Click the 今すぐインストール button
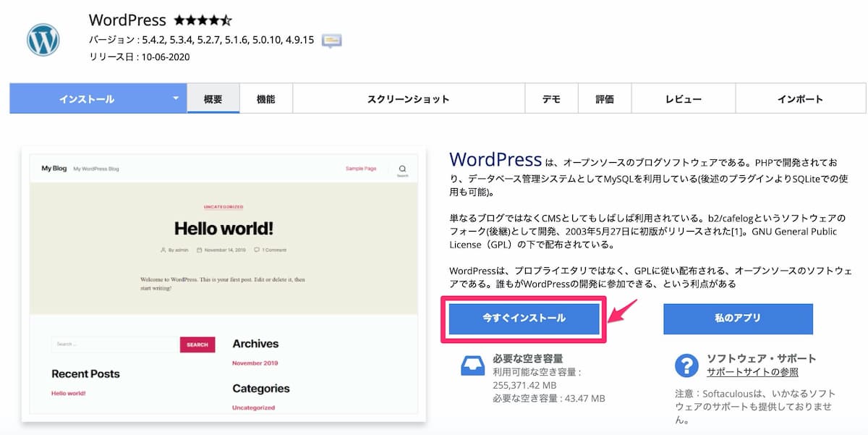868x435 pixels. [525, 318]
